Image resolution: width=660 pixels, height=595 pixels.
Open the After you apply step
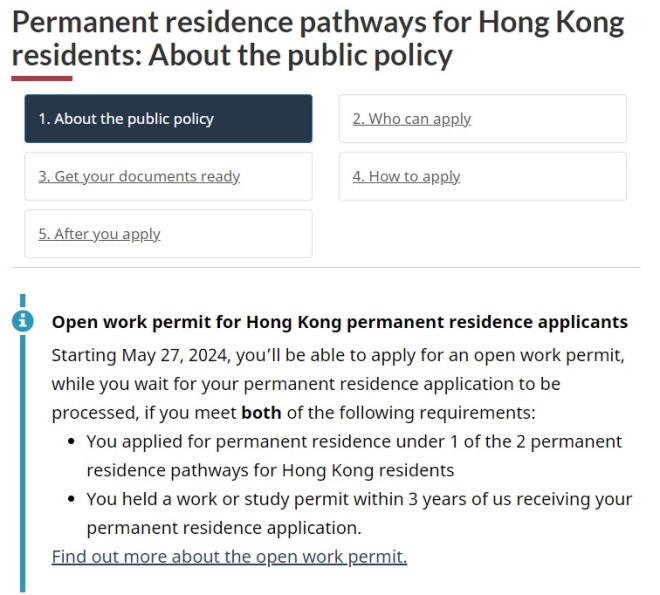point(168,234)
